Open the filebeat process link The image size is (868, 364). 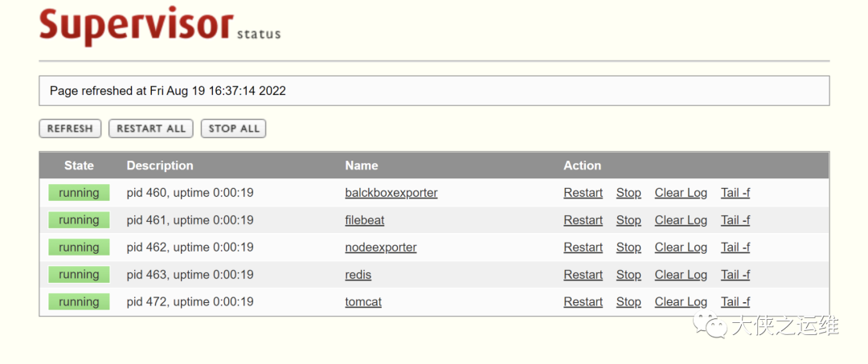coord(364,220)
